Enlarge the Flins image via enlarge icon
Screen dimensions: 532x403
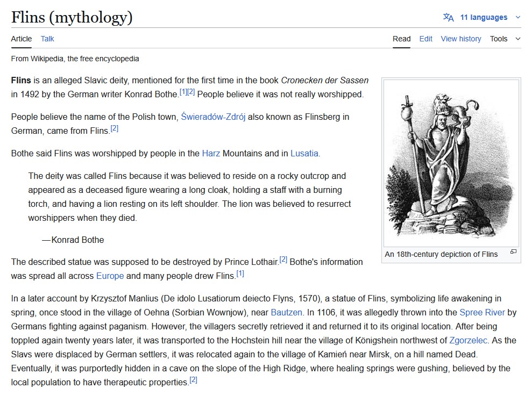tap(513, 251)
